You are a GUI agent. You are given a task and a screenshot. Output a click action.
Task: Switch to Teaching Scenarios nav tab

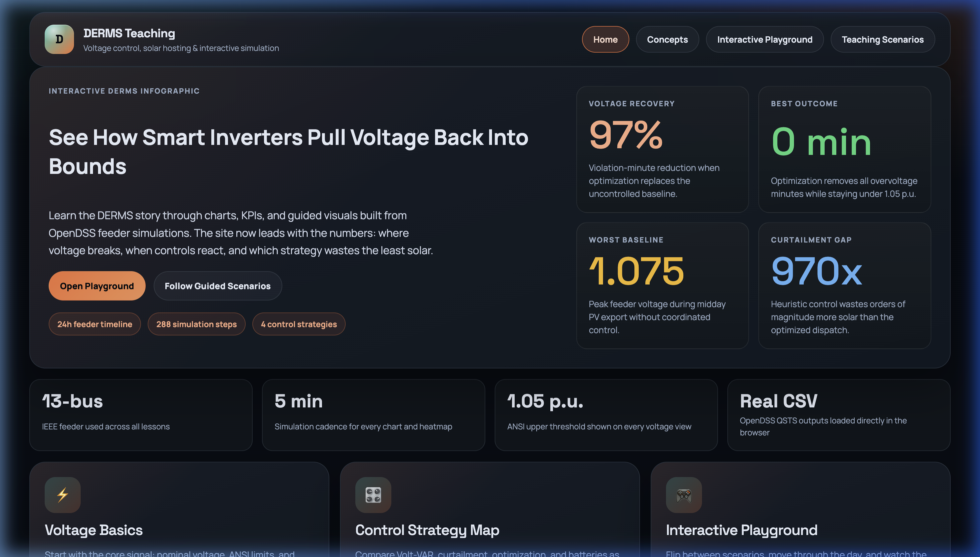point(882,39)
